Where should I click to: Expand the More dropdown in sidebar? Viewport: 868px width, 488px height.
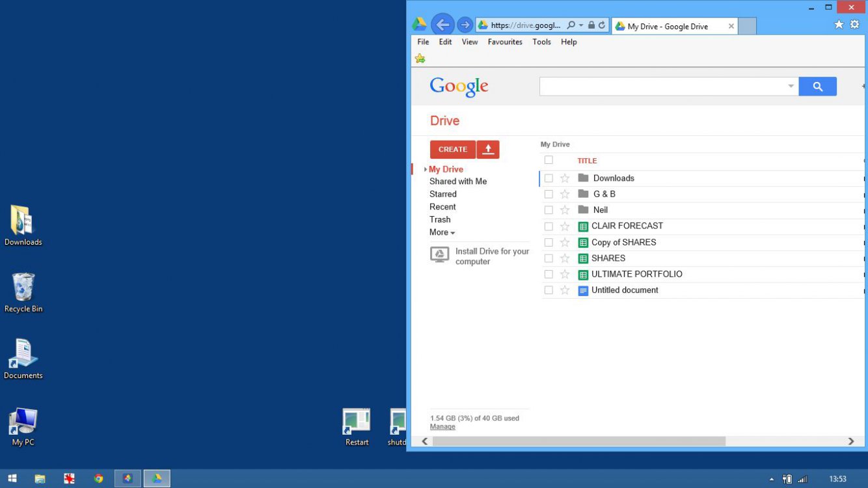(x=442, y=232)
